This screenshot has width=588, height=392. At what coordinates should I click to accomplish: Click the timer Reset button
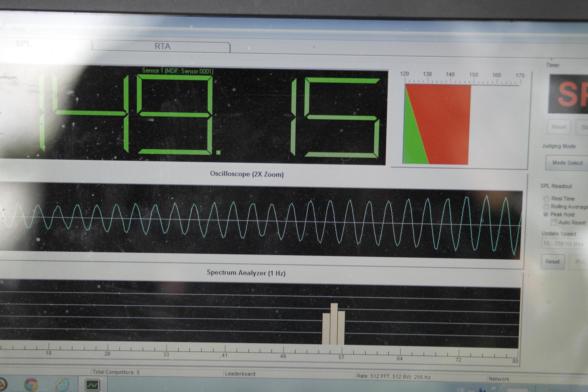coord(558,127)
